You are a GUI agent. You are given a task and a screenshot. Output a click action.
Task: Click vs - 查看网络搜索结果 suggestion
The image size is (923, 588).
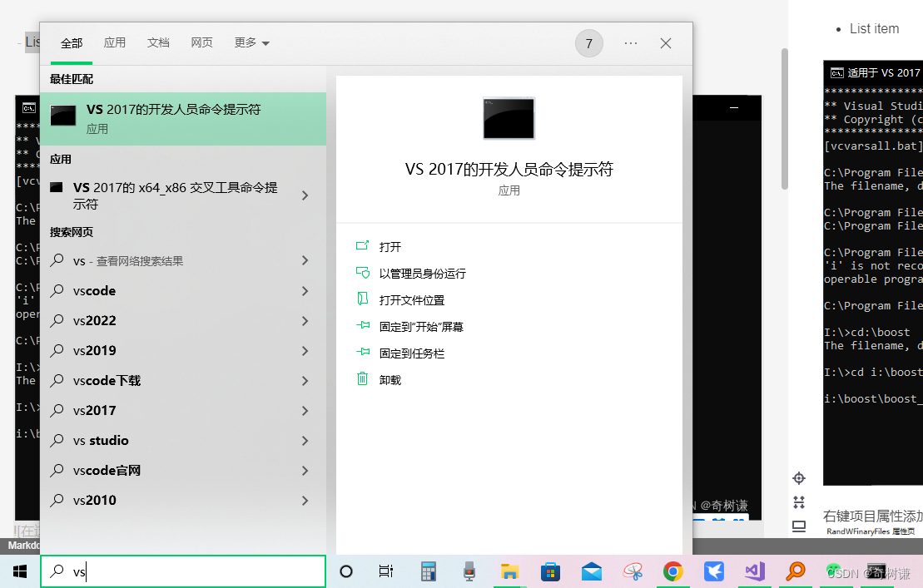127,261
